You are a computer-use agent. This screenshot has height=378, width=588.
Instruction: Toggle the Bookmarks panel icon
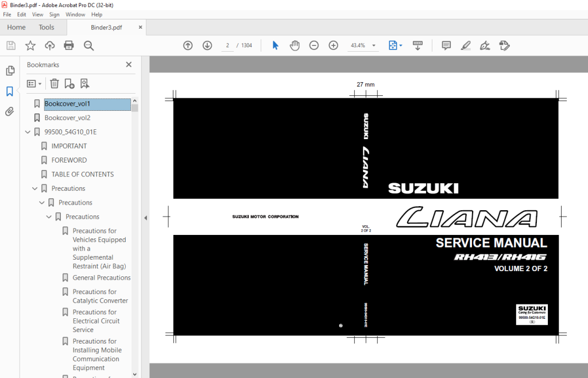[x=10, y=91]
